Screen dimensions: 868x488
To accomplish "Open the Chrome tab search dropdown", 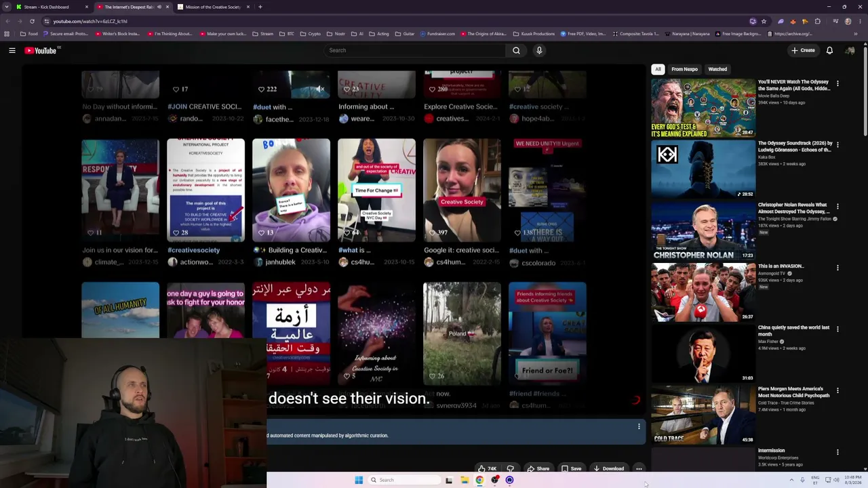I will point(7,7).
